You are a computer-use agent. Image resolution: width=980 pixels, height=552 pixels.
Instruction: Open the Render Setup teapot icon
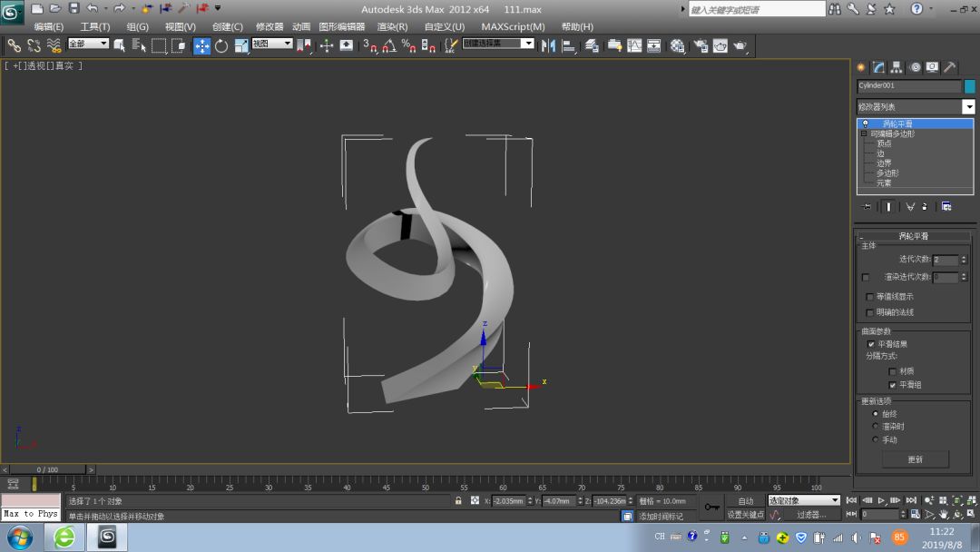(x=701, y=45)
